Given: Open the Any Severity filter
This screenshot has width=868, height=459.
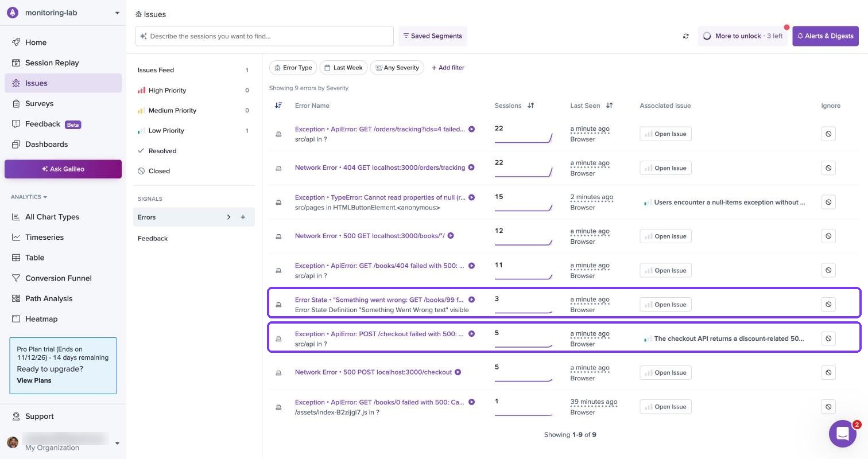Looking at the screenshot, I should (397, 68).
